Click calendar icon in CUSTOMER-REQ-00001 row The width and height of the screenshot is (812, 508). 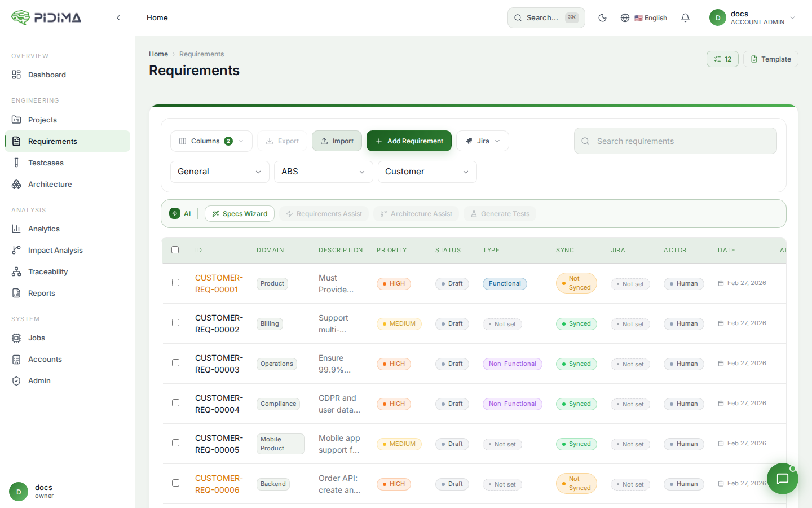coord(721,283)
